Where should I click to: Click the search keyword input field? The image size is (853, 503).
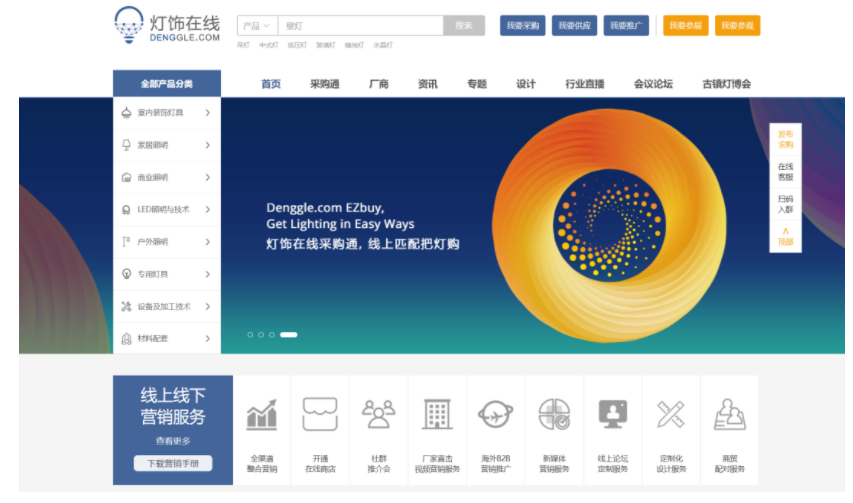(x=361, y=26)
